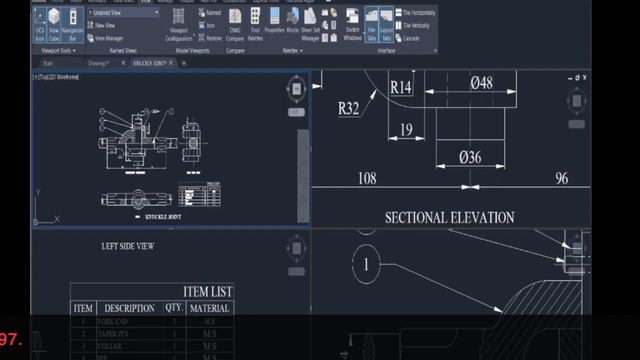Screen dimensions: 640x360
Task: Open Interface panel dialog launcher arrow
Action: 435,51
